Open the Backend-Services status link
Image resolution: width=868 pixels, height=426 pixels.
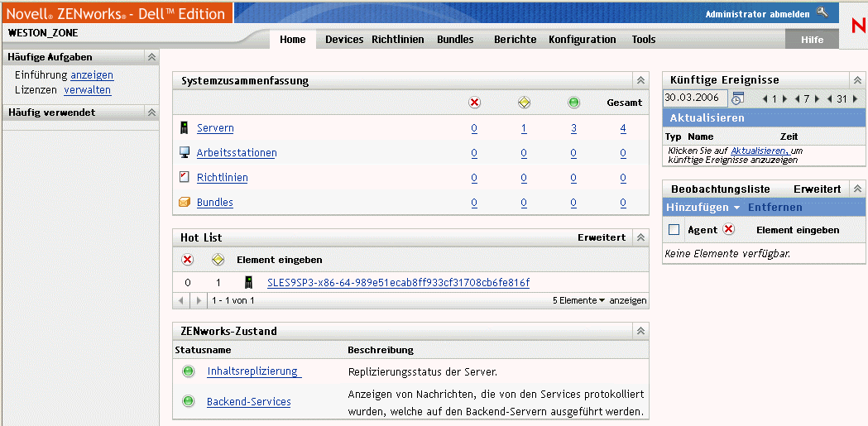coord(248,402)
